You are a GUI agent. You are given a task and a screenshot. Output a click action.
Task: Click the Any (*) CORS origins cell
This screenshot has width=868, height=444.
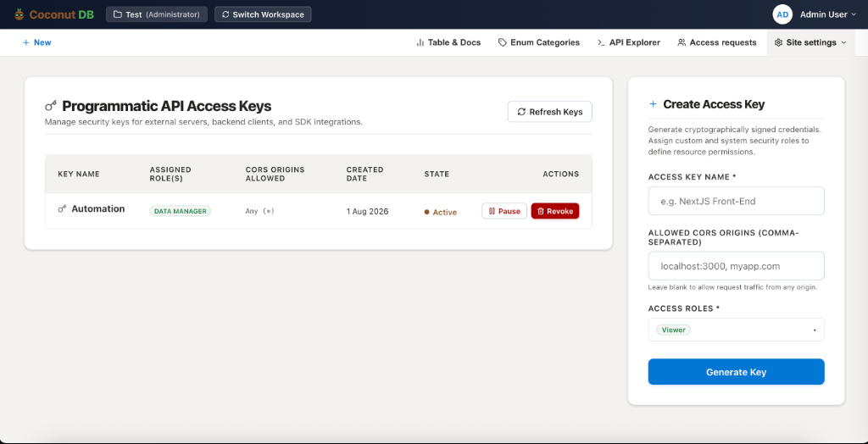(259, 212)
